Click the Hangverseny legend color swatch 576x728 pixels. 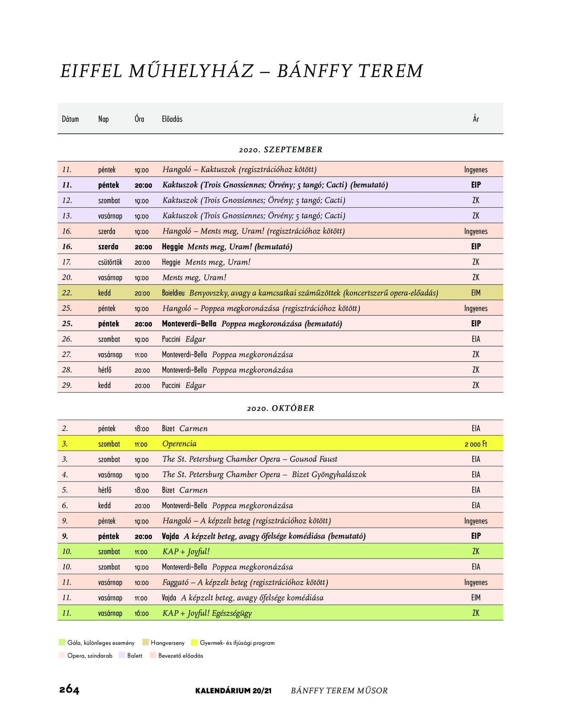146,642
